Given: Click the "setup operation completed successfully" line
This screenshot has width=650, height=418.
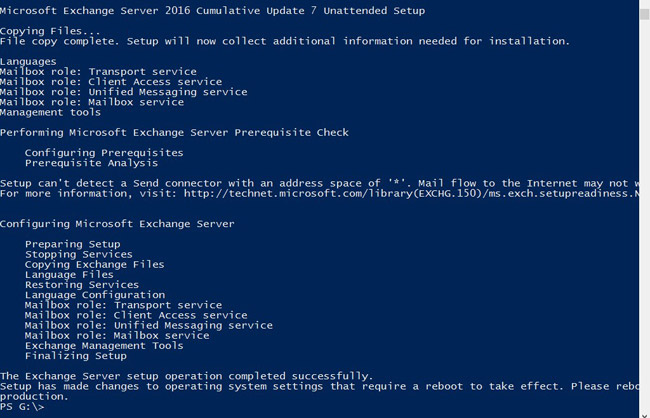Looking at the screenshot, I should (x=186, y=375).
